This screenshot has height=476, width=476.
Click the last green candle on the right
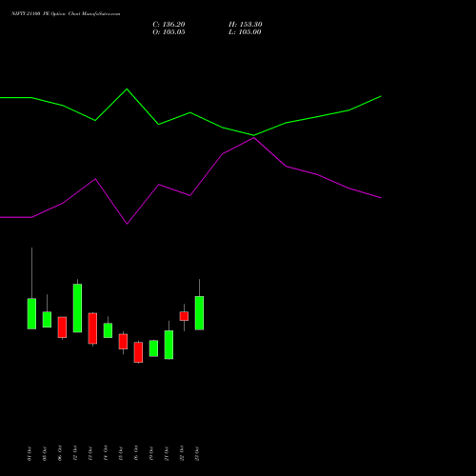pos(199,313)
